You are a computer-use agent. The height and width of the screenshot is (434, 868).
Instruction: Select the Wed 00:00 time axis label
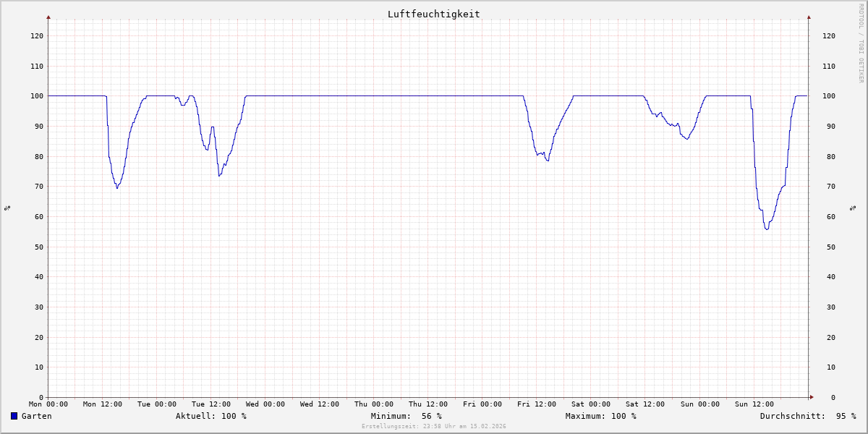click(265, 404)
